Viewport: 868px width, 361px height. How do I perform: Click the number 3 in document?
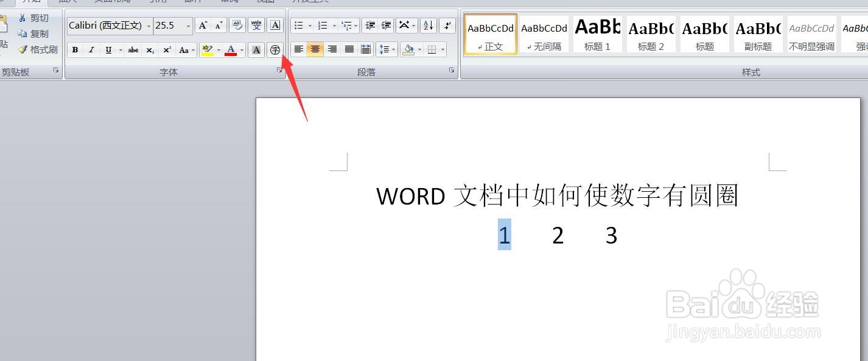[612, 235]
